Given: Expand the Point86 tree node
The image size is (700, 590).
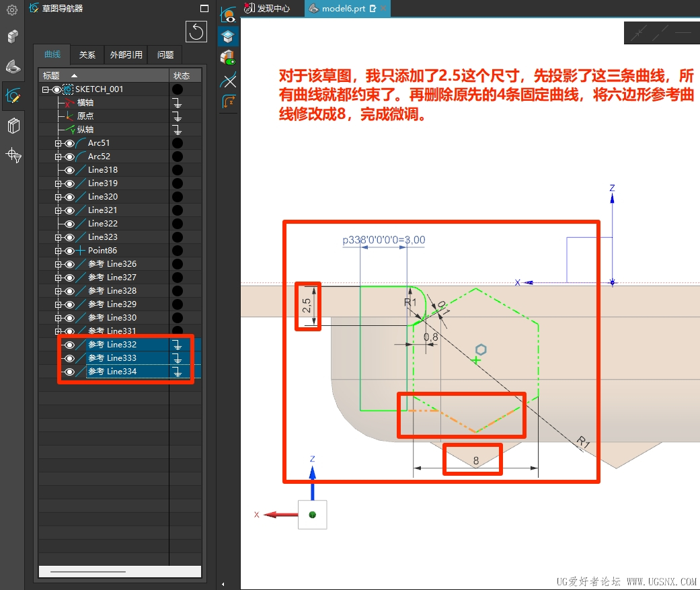Looking at the screenshot, I should coord(58,251).
